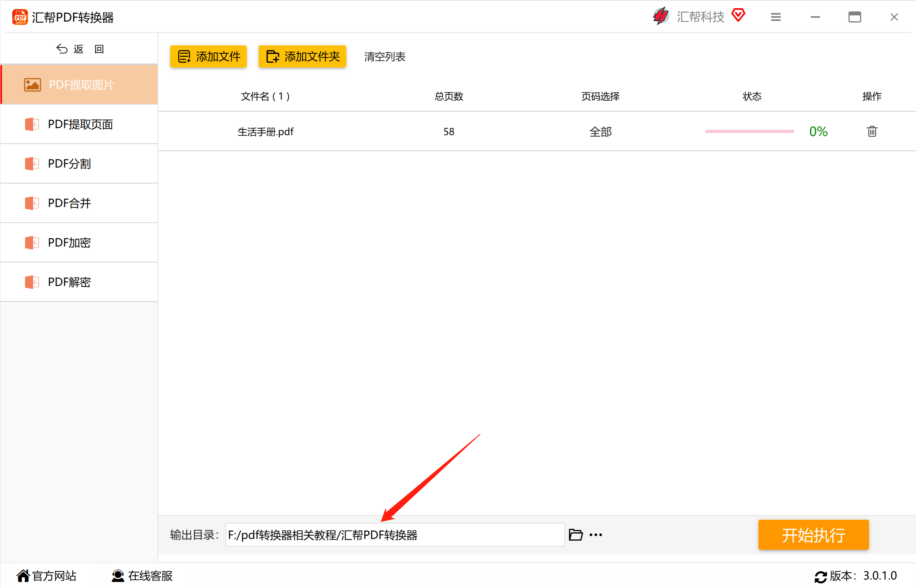Click 添加文件 button

tap(208, 56)
